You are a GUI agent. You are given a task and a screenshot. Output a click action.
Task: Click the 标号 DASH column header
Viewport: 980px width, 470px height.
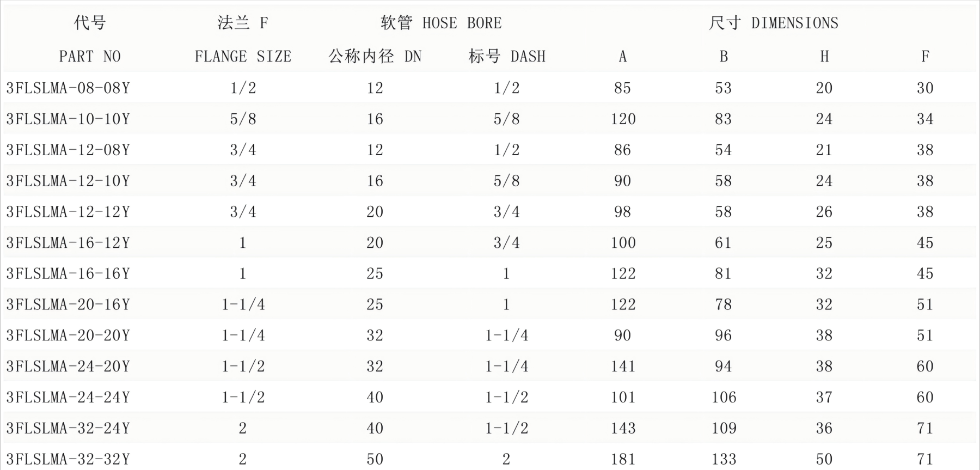506,57
